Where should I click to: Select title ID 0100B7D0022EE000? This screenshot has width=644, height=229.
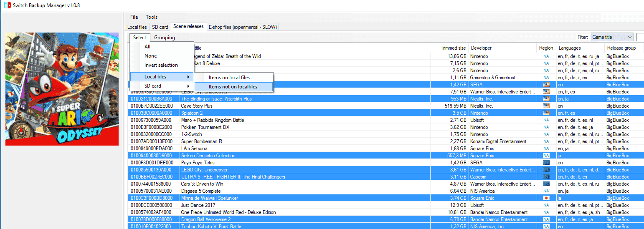point(152,106)
